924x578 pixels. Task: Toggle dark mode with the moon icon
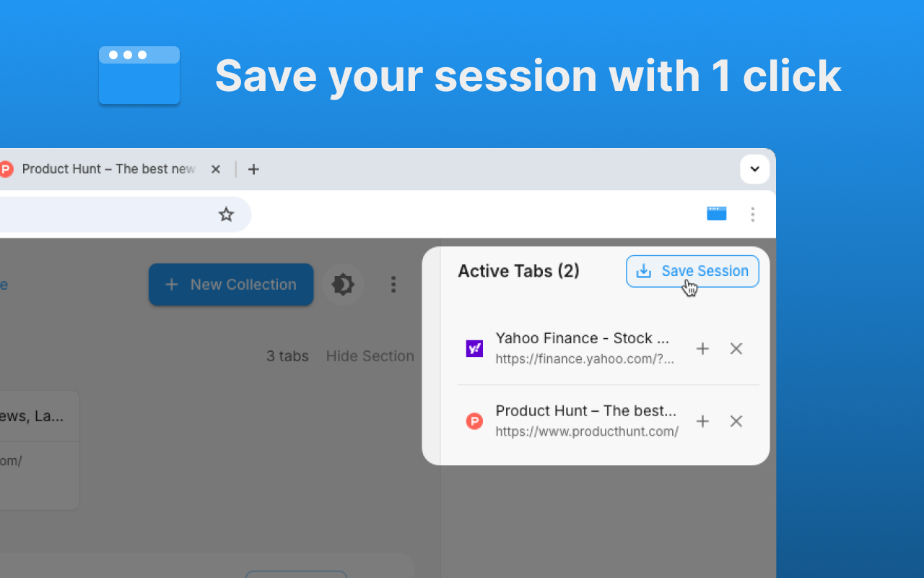[x=343, y=284]
